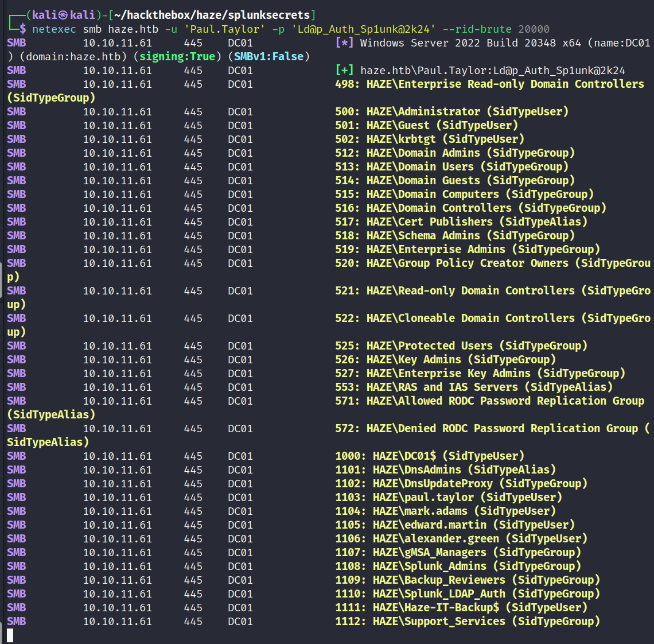Click 516: HAZE\Domain Controllers entry
The width and height of the screenshot is (654, 644).
pyautogui.click(x=470, y=208)
